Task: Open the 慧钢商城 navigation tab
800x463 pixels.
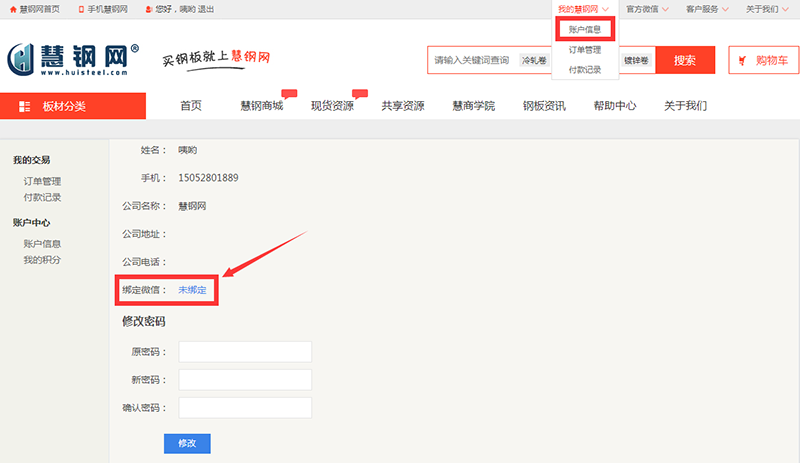Action: (x=262, y=106)
